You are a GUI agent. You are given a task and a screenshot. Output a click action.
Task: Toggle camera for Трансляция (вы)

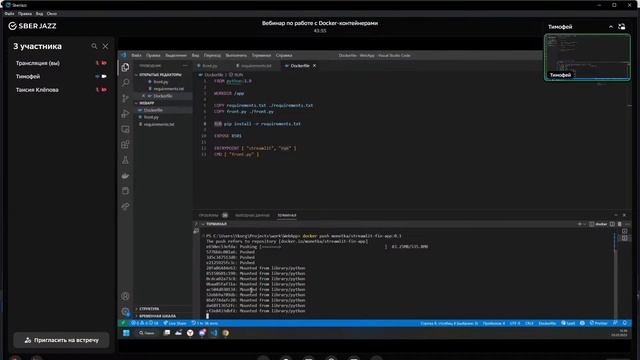(104, 63)
